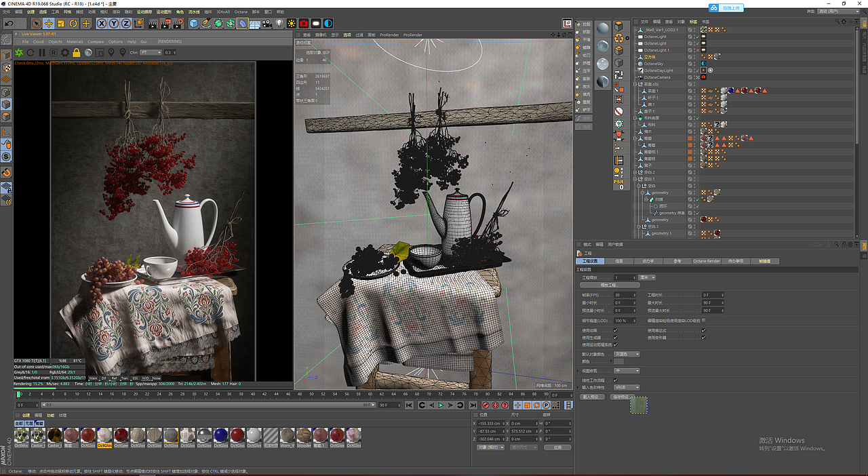Open the sRGB input color profile dropdown

coord(627,387)
